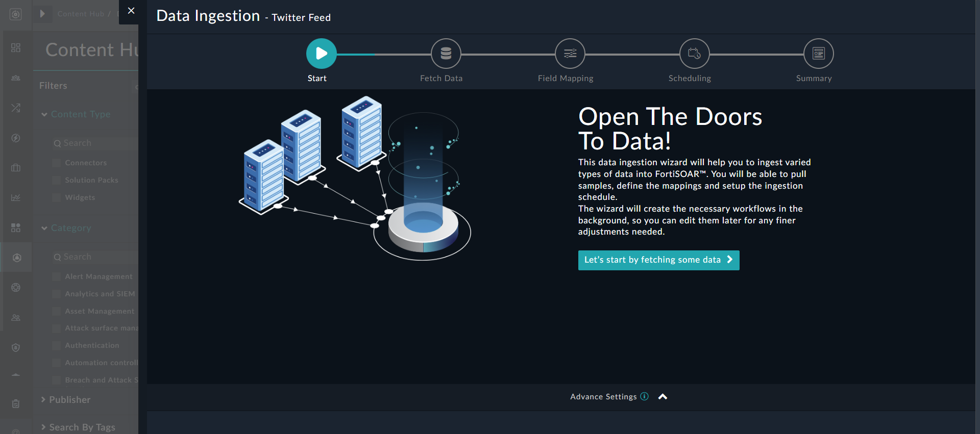The image size is (980, 434).
Task: Close the Data Ingestion wizard
Action: [x=131, y=11]
